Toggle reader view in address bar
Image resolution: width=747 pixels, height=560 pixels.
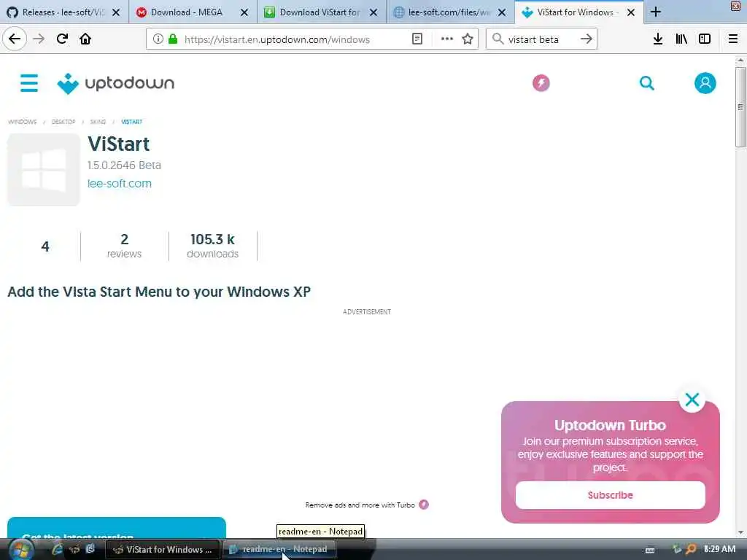[x=417, y=39]
